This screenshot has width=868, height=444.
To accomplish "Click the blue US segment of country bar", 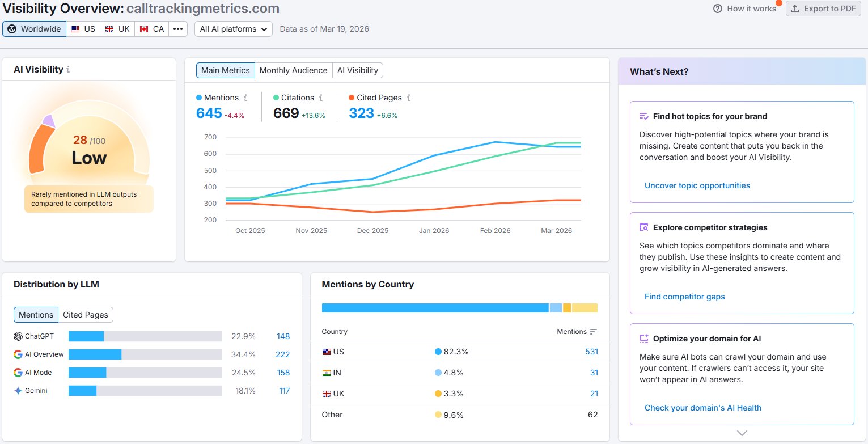I will tap(435, 308).
